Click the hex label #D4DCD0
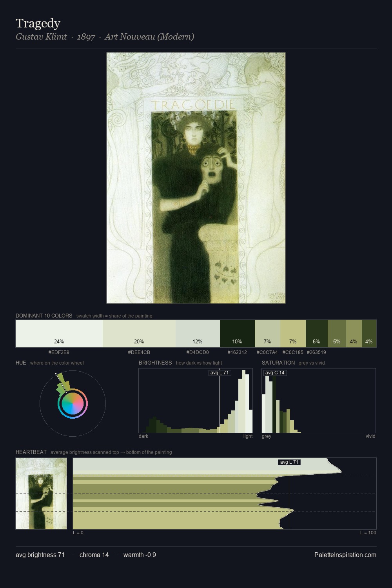 click(x=198, y=352)
